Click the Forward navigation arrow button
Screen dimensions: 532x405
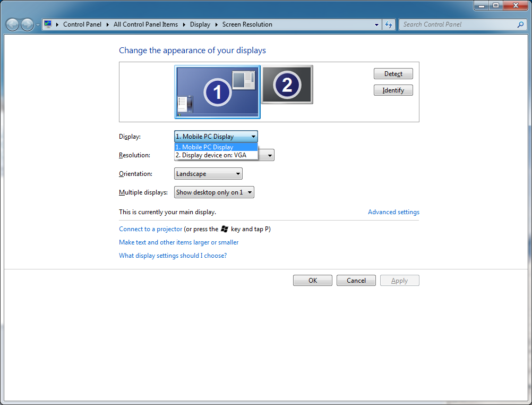point(28,24)
